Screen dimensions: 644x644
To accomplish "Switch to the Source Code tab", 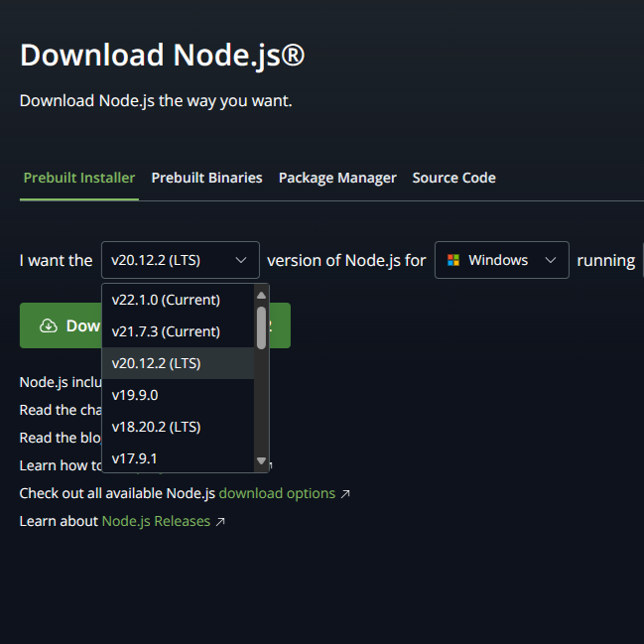I will click(453, 178).
